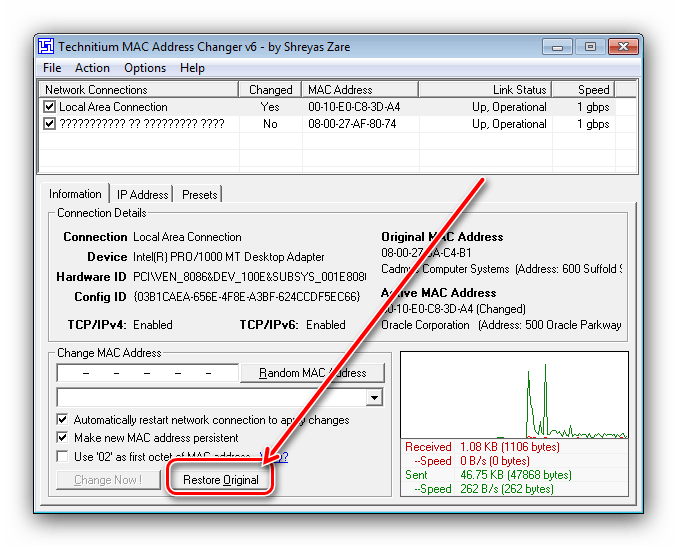Open the Options menu
The image size is (677, 547).
tap(145, 68)
